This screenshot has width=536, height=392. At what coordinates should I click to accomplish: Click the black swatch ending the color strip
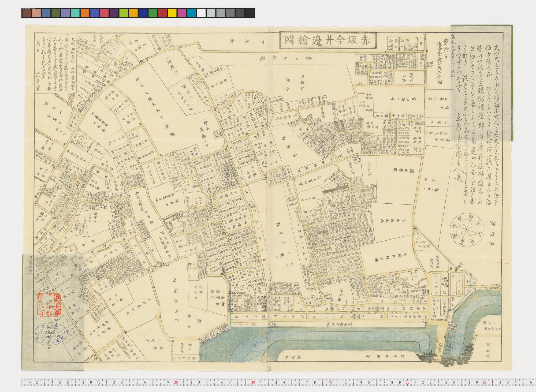pyautogui.click(x=250, y=13)
